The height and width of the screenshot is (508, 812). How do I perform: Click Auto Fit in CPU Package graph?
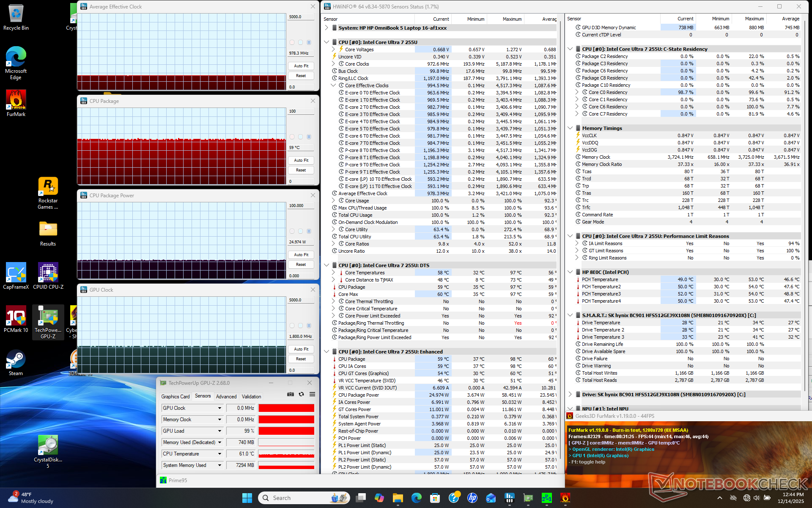click(301, 160)
